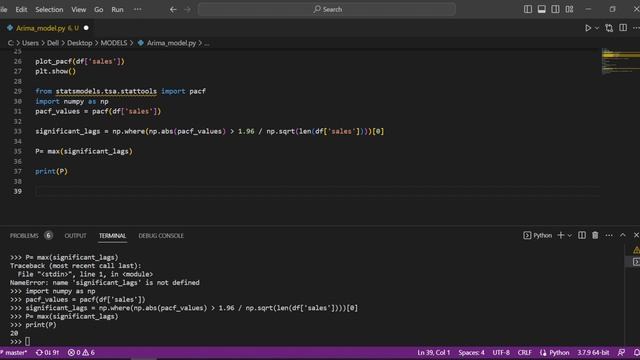Click Ln 39, Col 1 in status bar
This screenshot has width=640, height=360.
tap(433, 352)
